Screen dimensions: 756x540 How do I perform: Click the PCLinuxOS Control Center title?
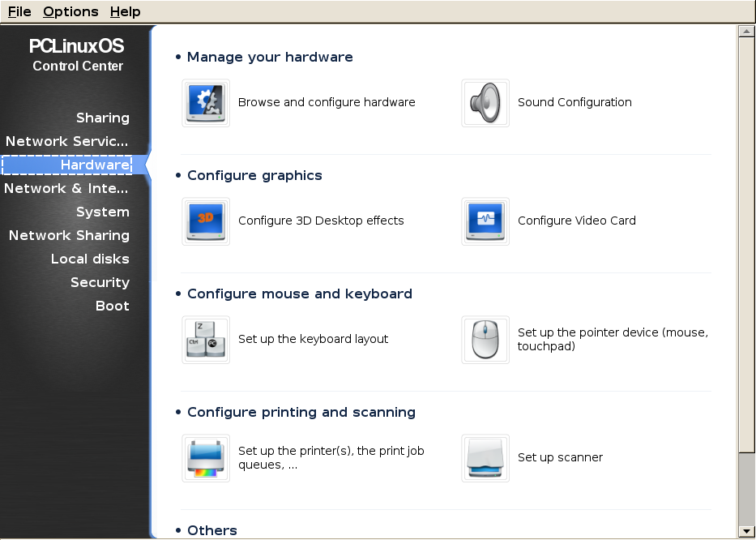(77, 55)
